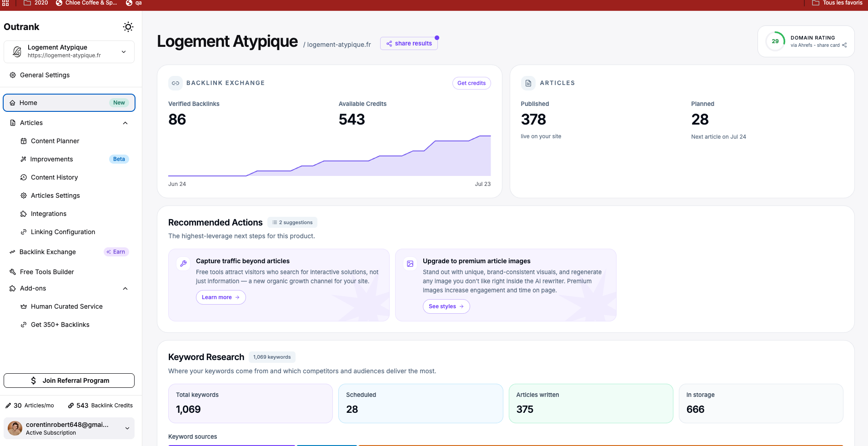868x446 pixels.
Task: Open the Home menu item
Action: 69,103
